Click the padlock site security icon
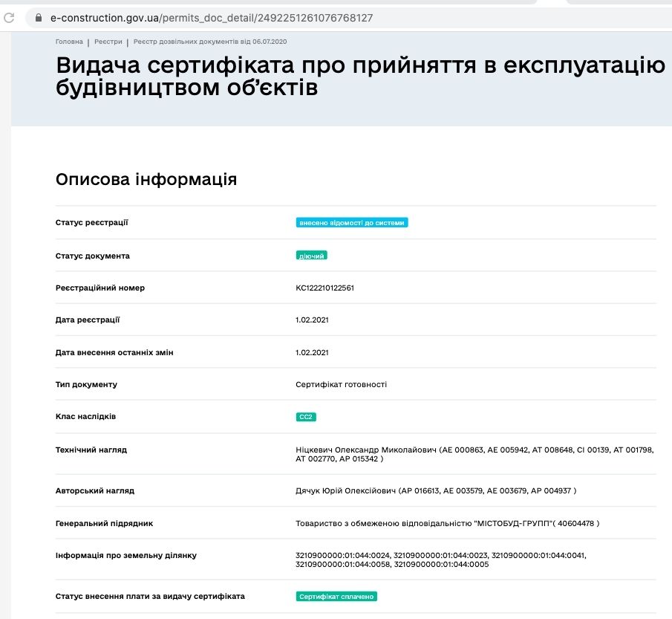The height and width of the screenshot is (619, 672). [x=39, y=18]
